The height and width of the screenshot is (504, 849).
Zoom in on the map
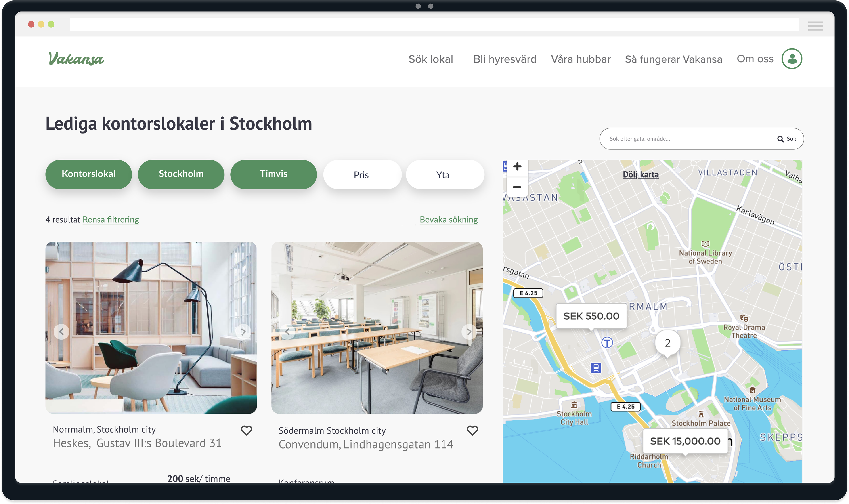click(517, 167)
